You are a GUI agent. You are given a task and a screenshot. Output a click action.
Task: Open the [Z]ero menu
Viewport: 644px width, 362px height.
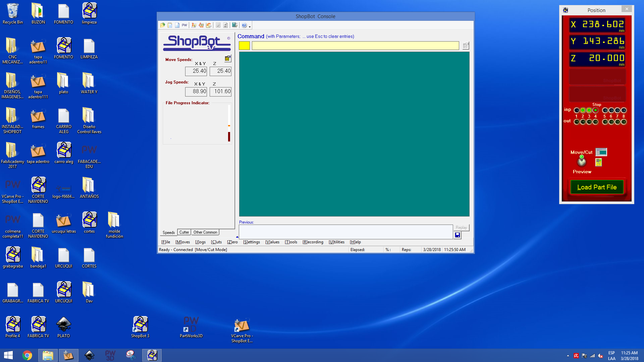pyautogui.click(x=232, y=242)
